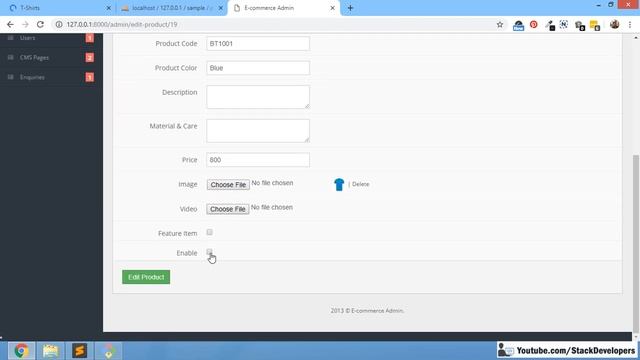Bookmark page with star icon
The width and height of the screenshot is (640, 360).
(x=500, y=24)
